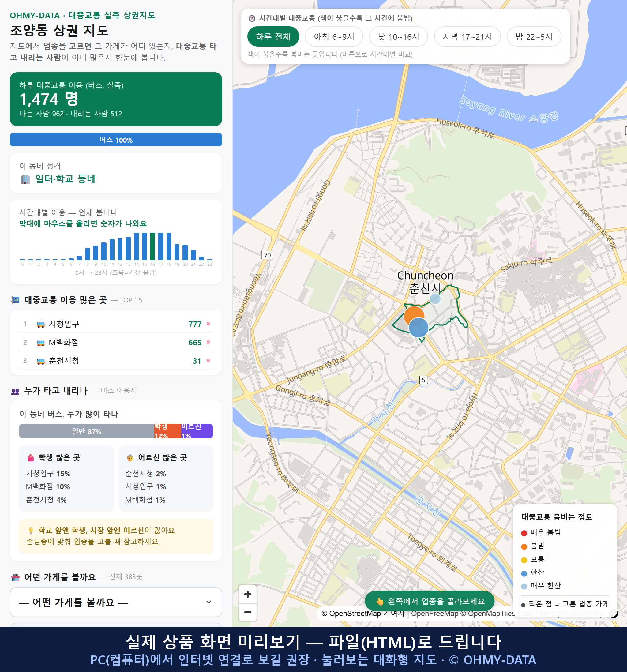
Task: Open the OpenFreeMap attribution link
Action: tap(435, 614)
